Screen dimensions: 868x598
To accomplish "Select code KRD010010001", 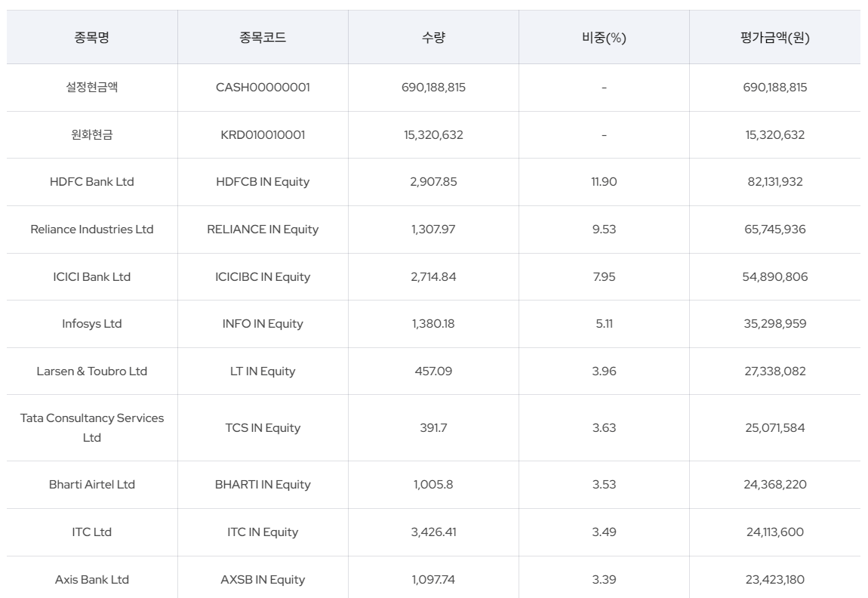I will coord(263,135).
